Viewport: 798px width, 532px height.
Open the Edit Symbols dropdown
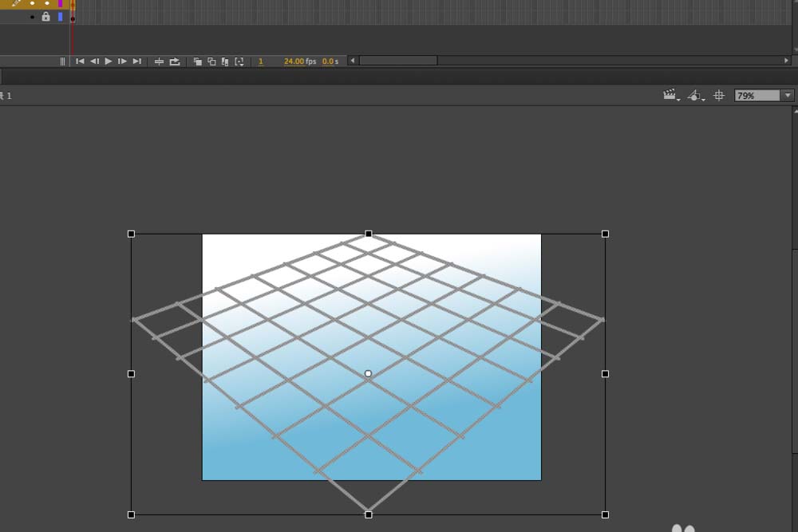click(x=695, y=96)
